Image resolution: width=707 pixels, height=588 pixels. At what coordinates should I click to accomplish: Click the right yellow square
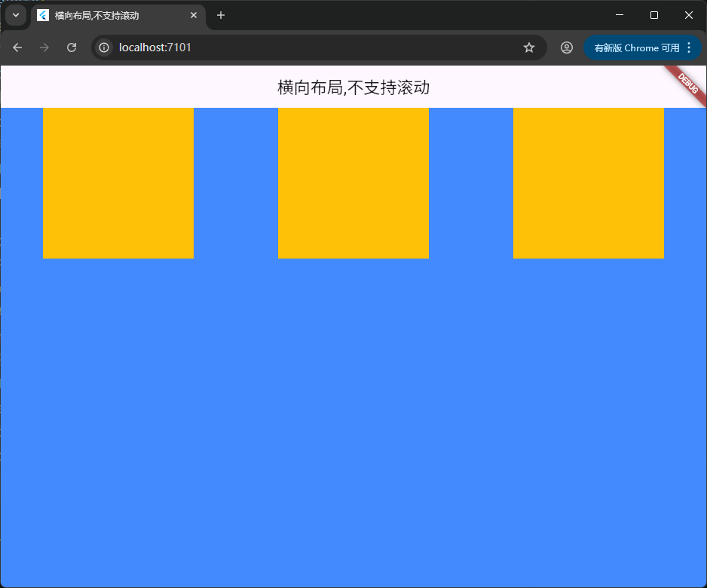tap(589, 183)
